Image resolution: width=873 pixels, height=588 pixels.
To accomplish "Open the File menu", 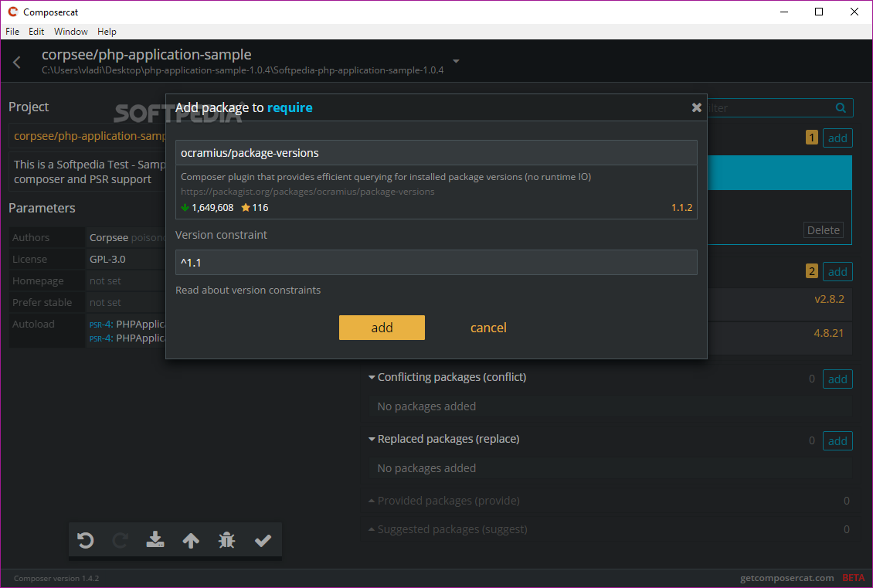I will tap(12, 32).
